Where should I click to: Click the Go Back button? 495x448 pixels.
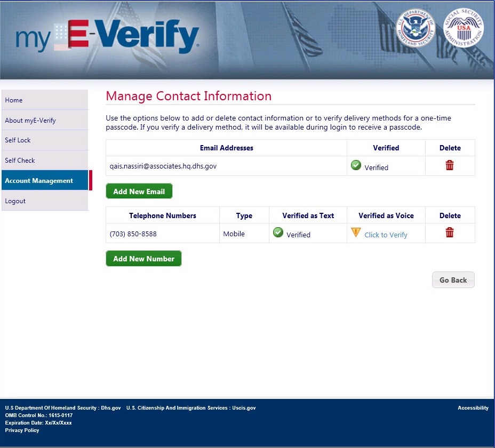[453, 280]
